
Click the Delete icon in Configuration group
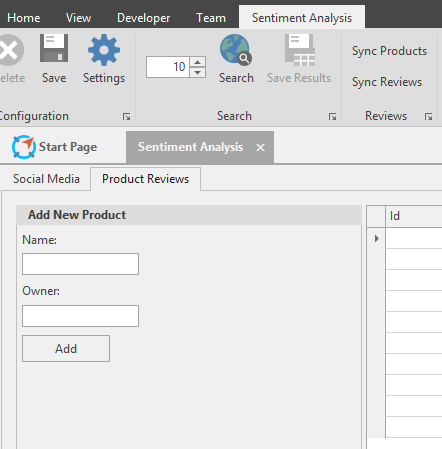10,50
